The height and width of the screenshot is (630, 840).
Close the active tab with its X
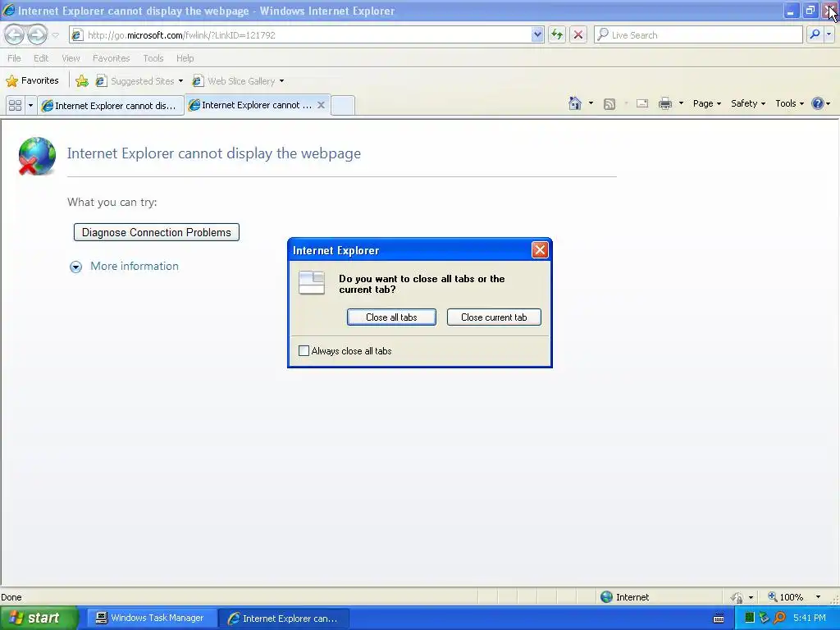(321, 105)
